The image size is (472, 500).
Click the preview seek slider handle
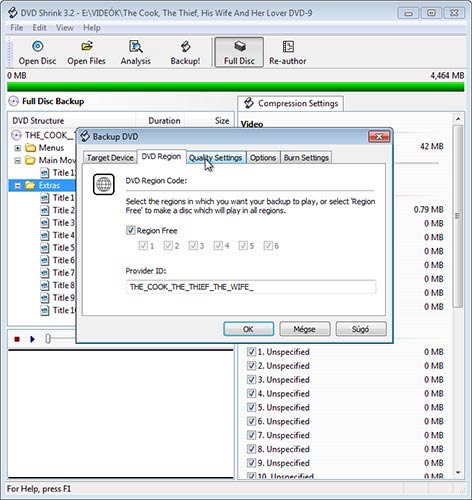click(x=48, y=339)
